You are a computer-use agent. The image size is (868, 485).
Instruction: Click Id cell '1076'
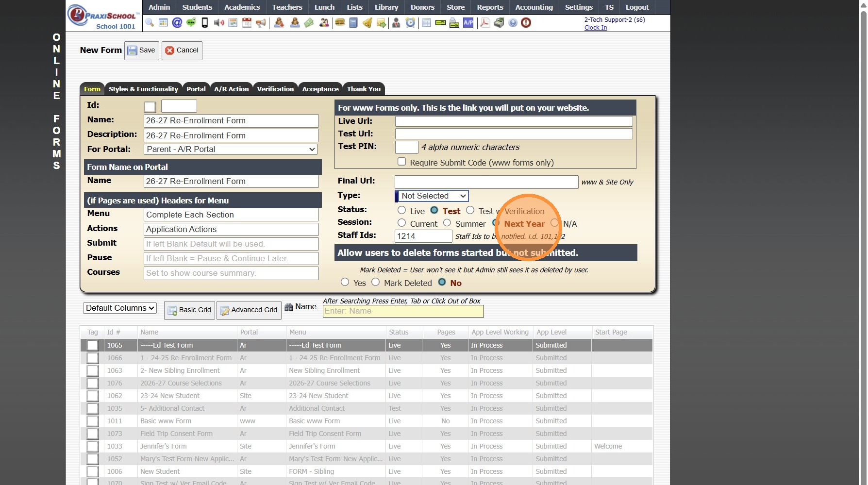click(x=115, y=383)
